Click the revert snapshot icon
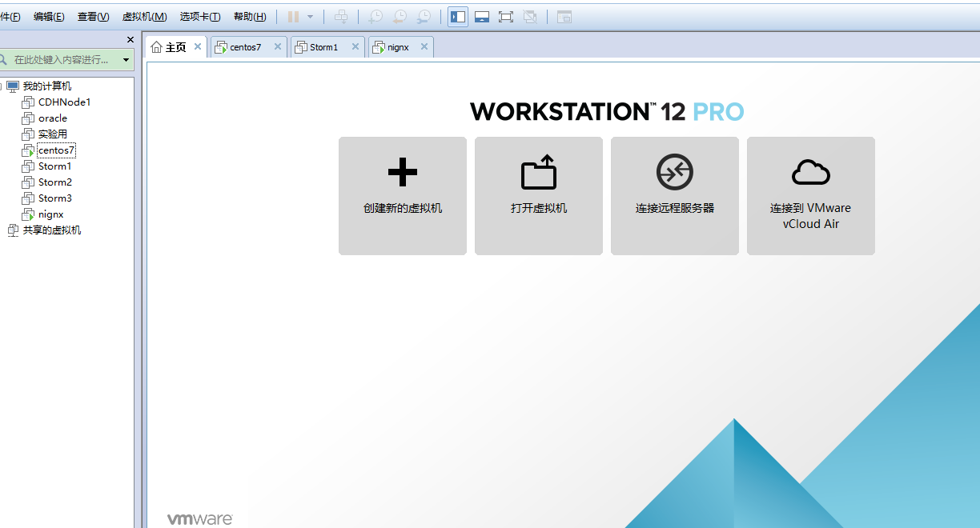This screenshot has width=980, height=528. tap(399, 16)
